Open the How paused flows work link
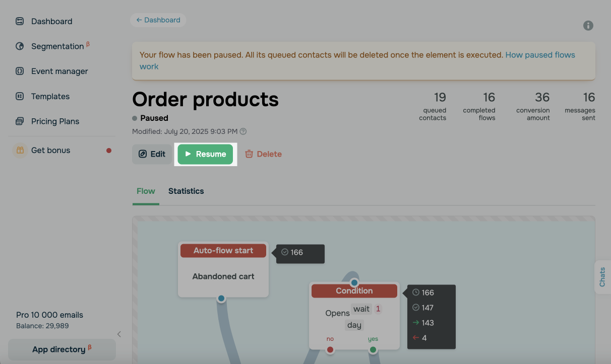This screenshot has width=611, height=364. coord(539,55)
